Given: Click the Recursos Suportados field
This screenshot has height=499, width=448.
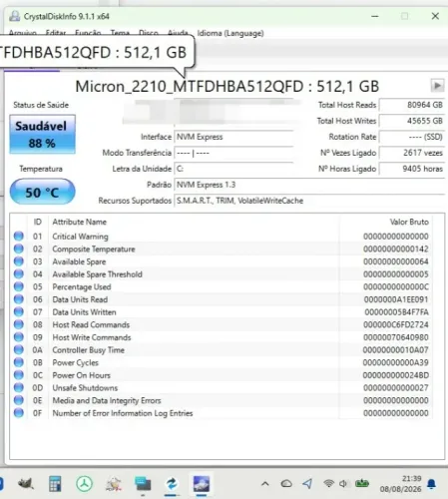Looking at the screenshot, I should click(x=309, y=201).
